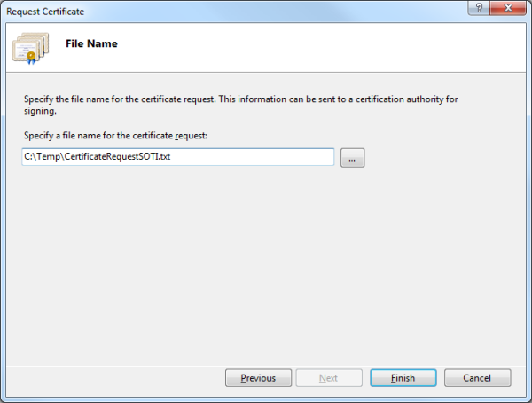Click the greyed-out Next button
The width and height of the screenshot is (532, 403).
(328, 378)
